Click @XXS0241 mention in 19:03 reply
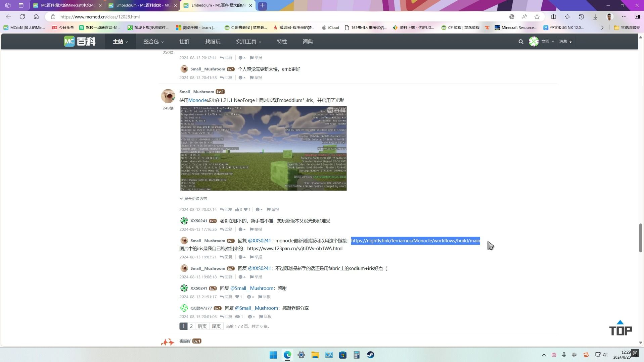 tap(259, 241)
